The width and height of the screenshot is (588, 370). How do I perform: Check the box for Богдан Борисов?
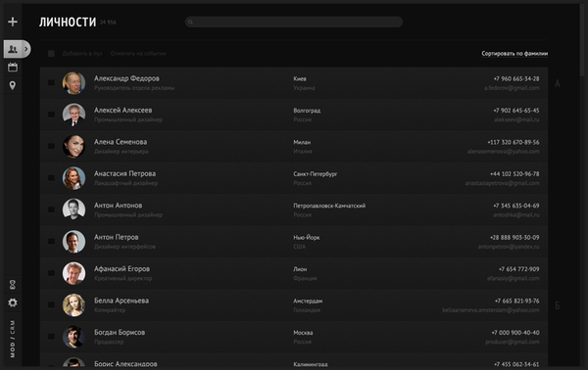(x=51, y=337)
